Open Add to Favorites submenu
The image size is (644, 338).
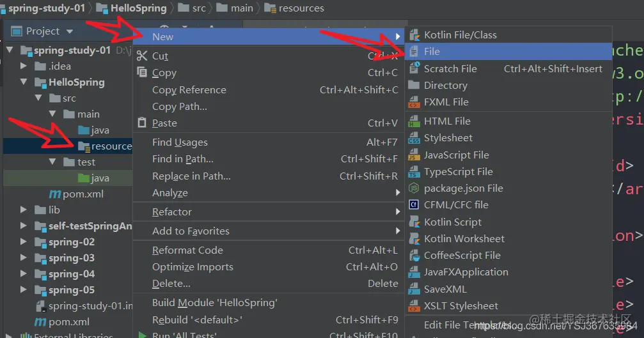coord(269,231)
